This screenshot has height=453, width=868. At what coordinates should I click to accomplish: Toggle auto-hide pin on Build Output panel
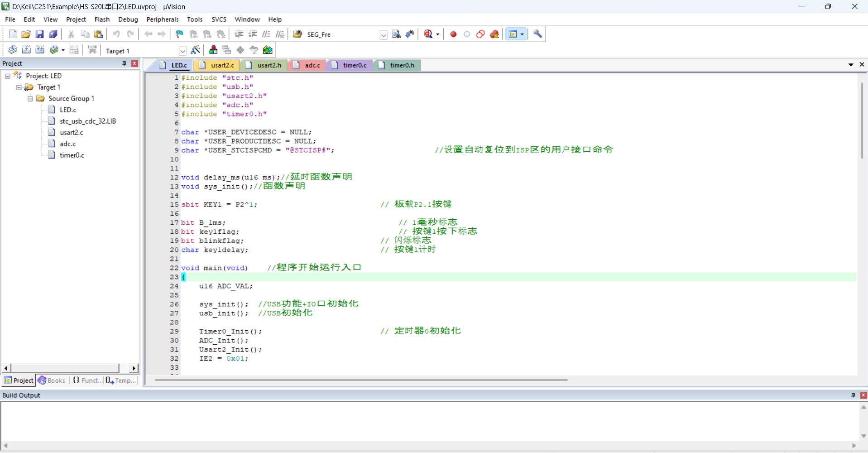pyautogui.click(x=853, y=395)
